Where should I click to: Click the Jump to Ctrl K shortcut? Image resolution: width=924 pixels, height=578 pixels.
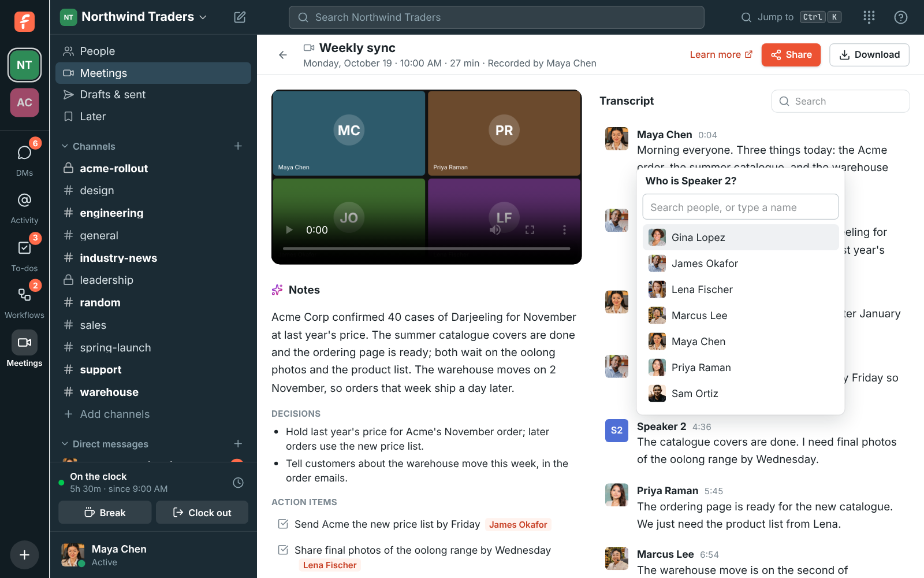(791, 17)
